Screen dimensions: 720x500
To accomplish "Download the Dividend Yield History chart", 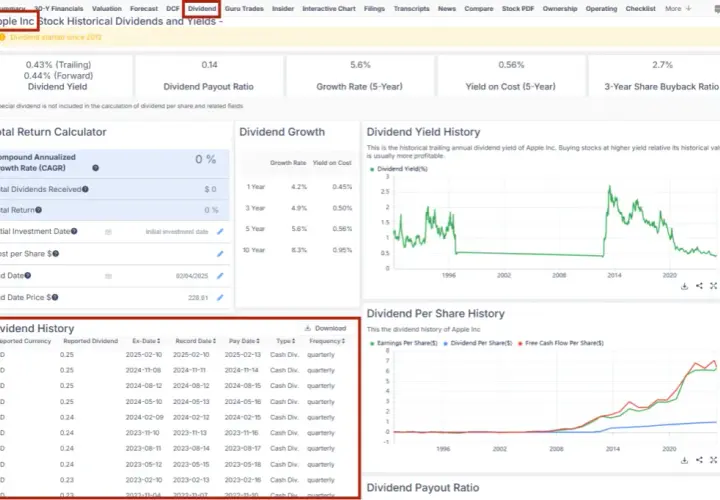I will click(x=684, y=286).
